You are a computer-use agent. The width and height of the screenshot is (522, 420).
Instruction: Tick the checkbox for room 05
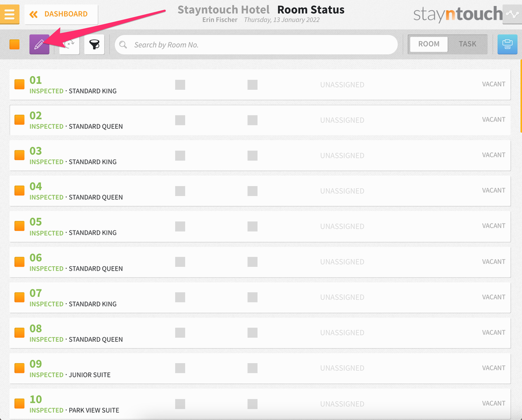pos(19,226)
